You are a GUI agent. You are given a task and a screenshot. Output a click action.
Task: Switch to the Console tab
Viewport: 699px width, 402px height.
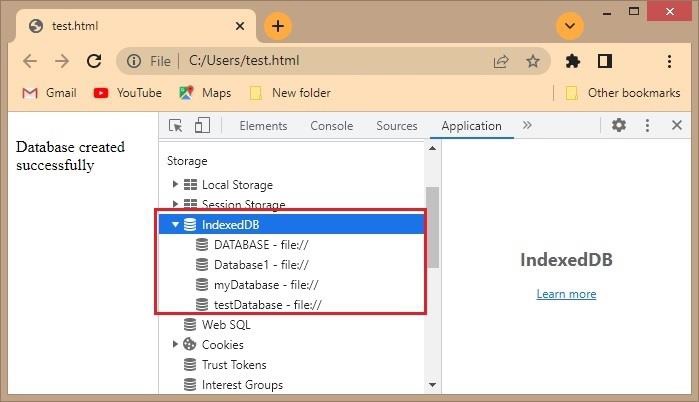(331, 126)
